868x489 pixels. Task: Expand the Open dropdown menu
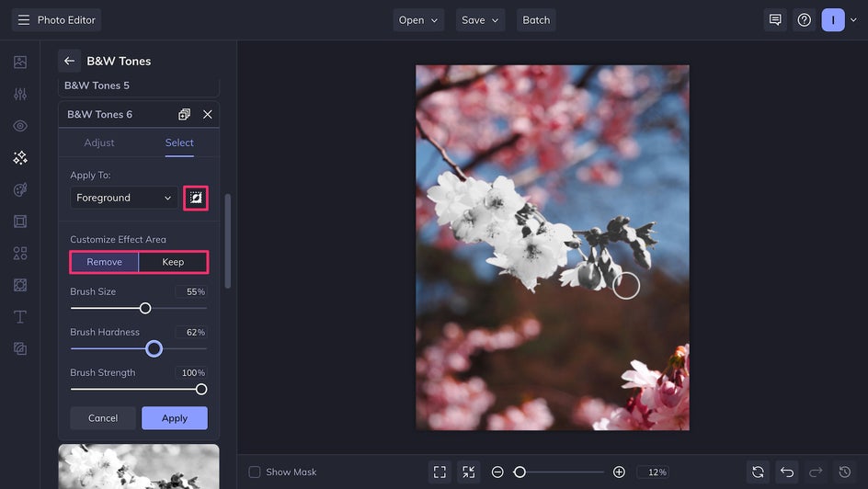[418, 20]
